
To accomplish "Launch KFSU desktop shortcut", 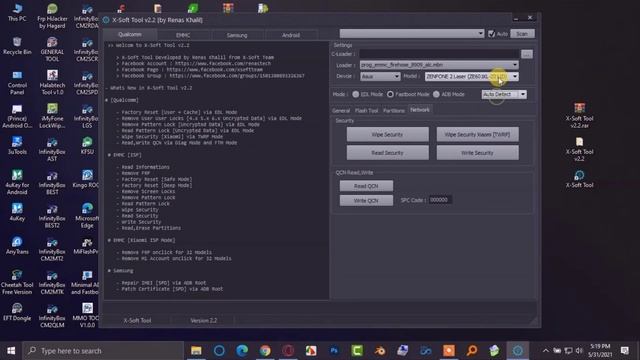I will point(87,146).
